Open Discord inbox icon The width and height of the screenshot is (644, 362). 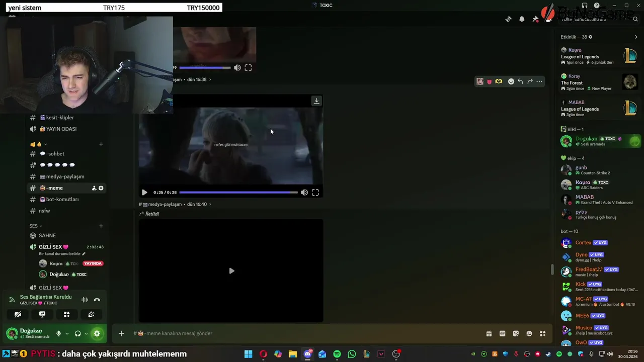[584, 6]
